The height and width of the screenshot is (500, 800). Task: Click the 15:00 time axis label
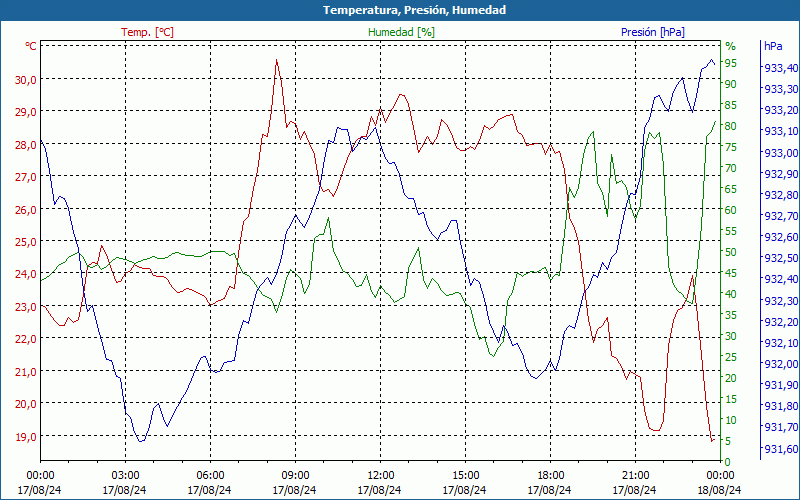coord(465,476)
